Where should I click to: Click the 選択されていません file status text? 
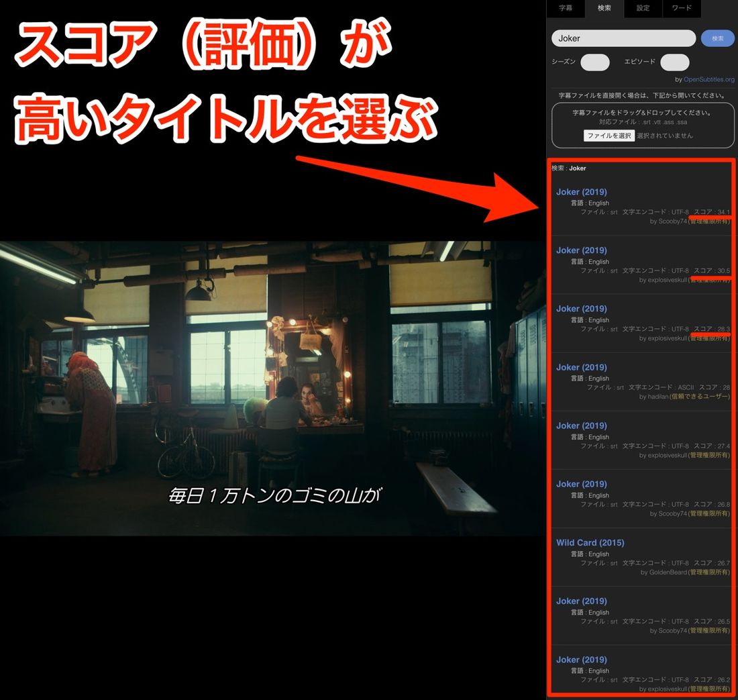(665, 136)
